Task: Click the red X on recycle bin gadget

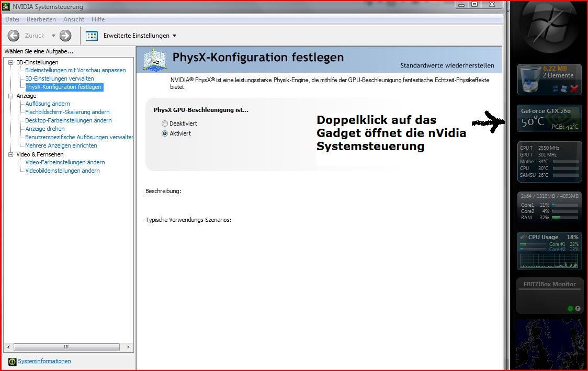Action: [574, 88]
